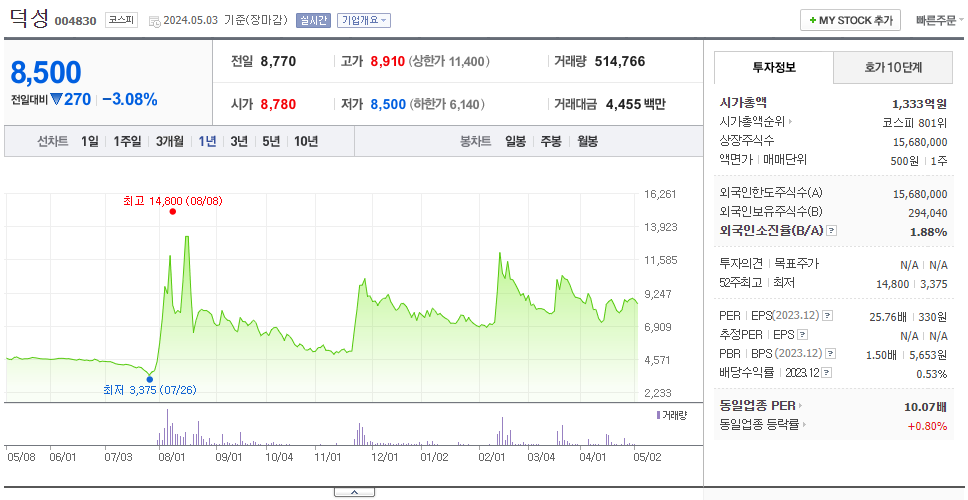968x500 pixels.
Task: Click the 목표주가 label
Action: pos(796,264)
